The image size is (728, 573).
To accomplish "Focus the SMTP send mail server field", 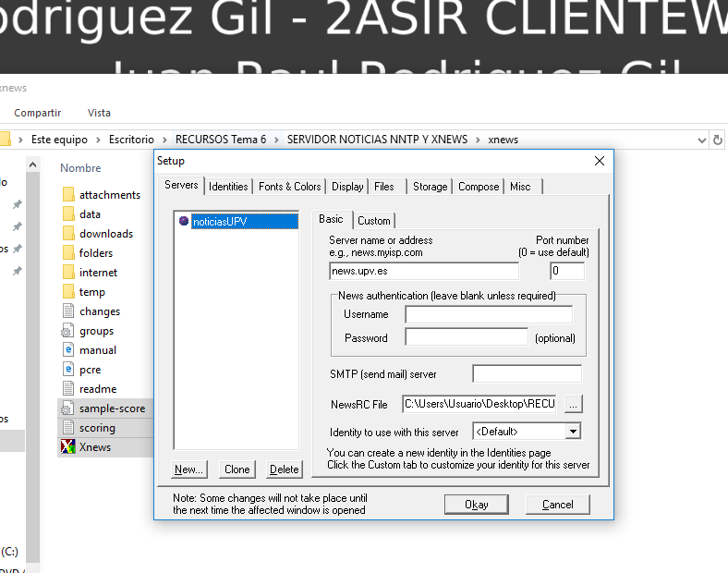I will (527, 373).
